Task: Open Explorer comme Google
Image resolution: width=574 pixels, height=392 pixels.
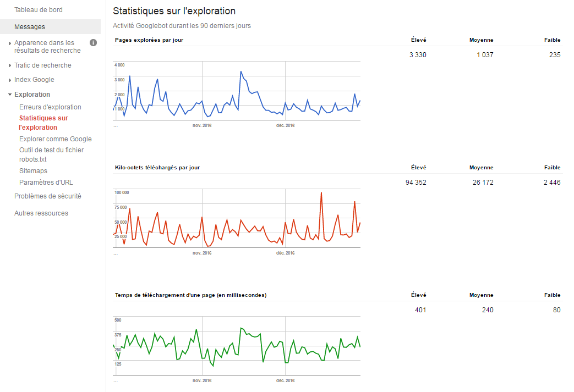Action: pos(55,139)
